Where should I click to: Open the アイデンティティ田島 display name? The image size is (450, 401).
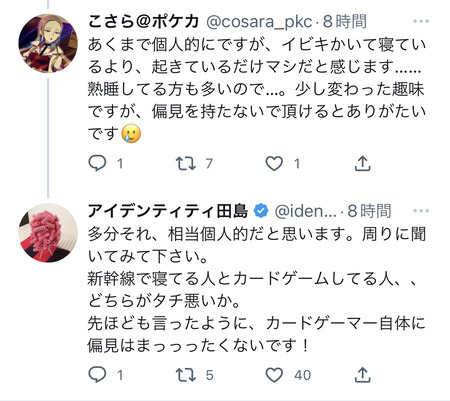[168, 211]
